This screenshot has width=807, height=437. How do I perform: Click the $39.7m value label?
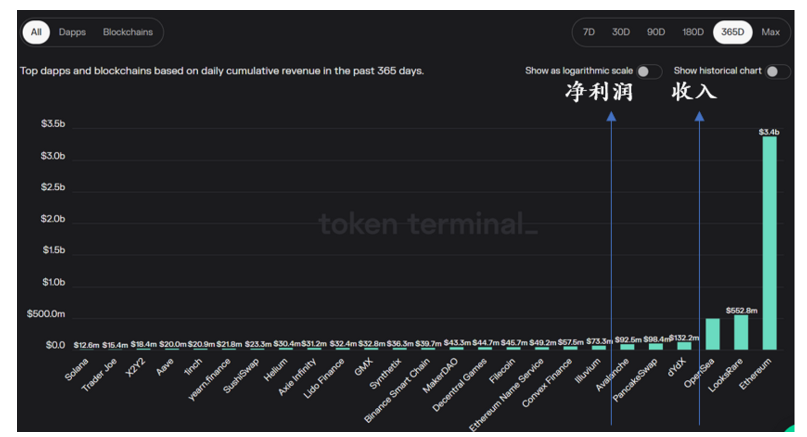coord(428,343)
